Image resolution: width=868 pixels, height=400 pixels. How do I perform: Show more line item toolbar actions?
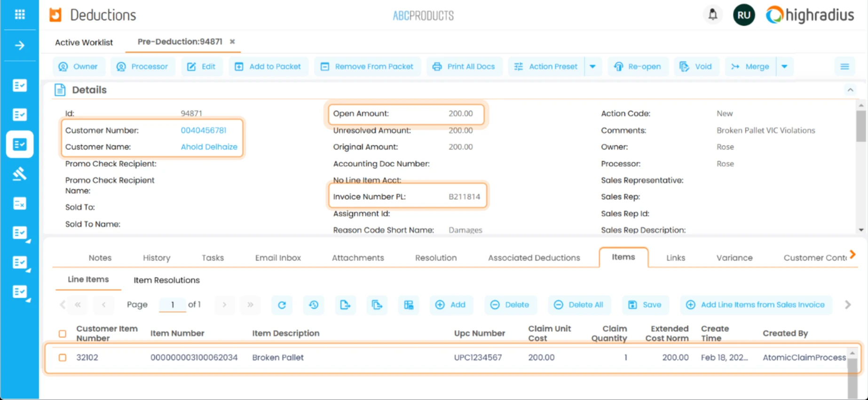point(848,305)
